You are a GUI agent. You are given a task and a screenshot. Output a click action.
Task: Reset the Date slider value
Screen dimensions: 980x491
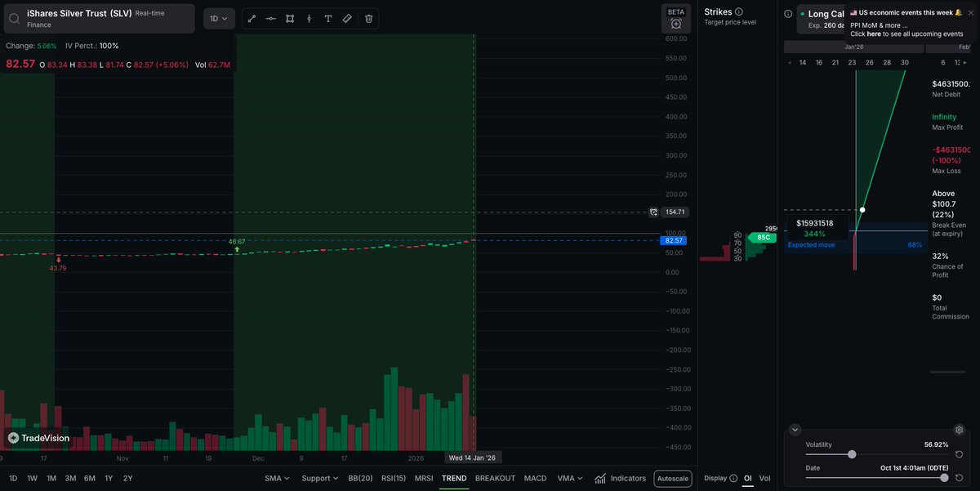[960, 477]
